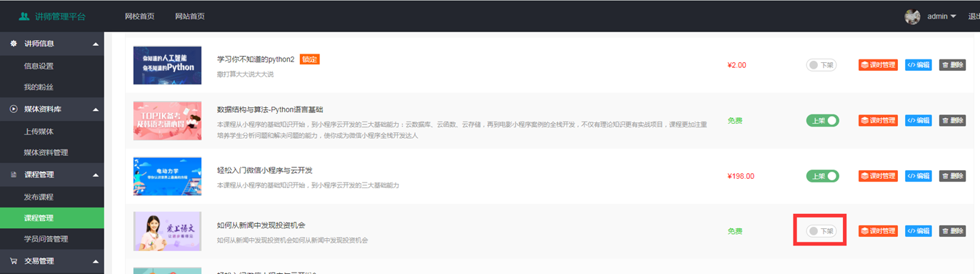The width and height of the screenshot is (980, 274).
Task: Collapse the top-level 课程管理 sidebar section
Action: (x=96, y=175)
